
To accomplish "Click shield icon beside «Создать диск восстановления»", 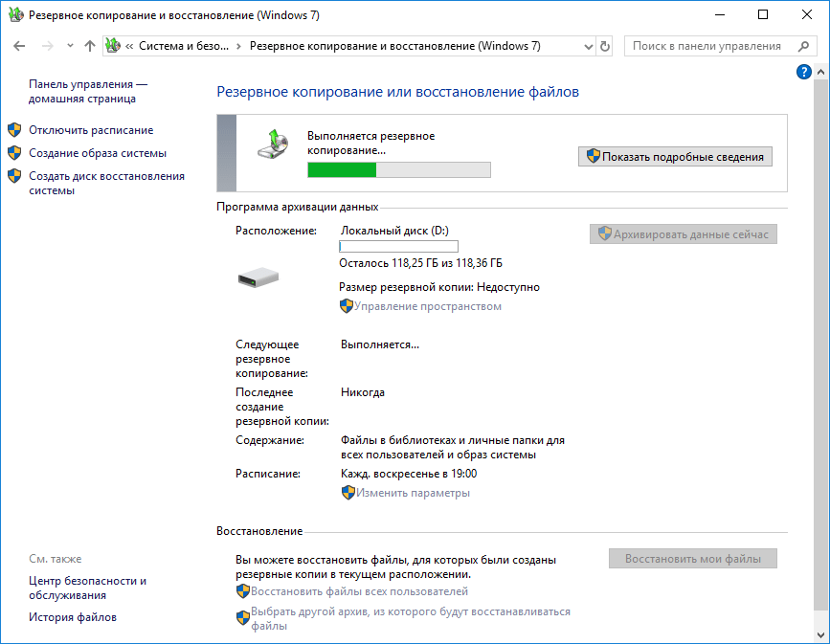I will [14, 176].
